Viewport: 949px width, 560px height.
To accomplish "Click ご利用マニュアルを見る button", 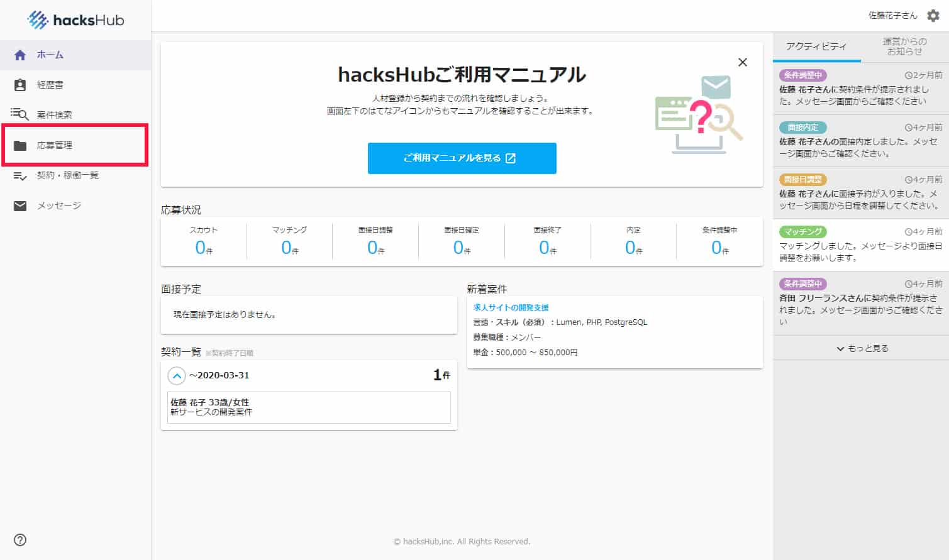I will click(x=462, y=158).
